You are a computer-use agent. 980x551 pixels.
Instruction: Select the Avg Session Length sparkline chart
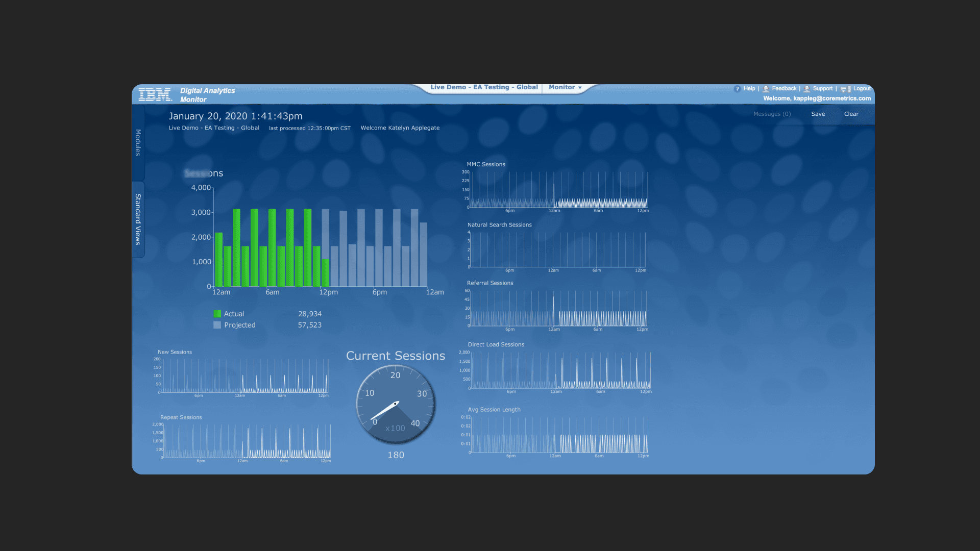click(560, 435)
